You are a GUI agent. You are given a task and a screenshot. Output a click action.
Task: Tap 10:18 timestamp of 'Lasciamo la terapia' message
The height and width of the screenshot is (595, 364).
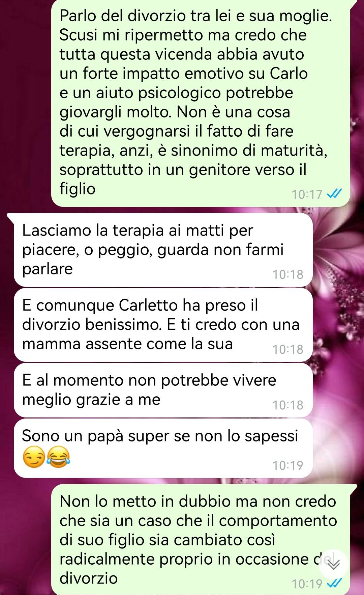tap(288, 275)
